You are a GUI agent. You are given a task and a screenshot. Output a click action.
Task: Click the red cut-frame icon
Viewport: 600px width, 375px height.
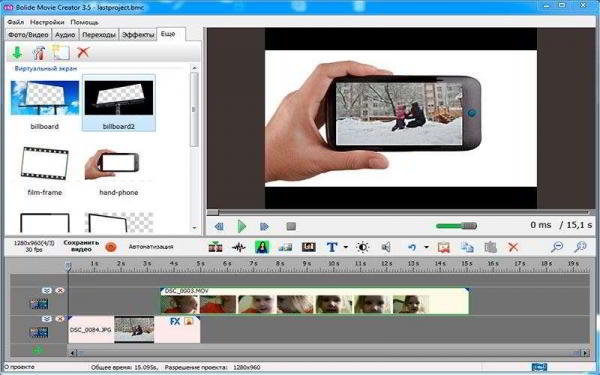(x=443, y=247)
